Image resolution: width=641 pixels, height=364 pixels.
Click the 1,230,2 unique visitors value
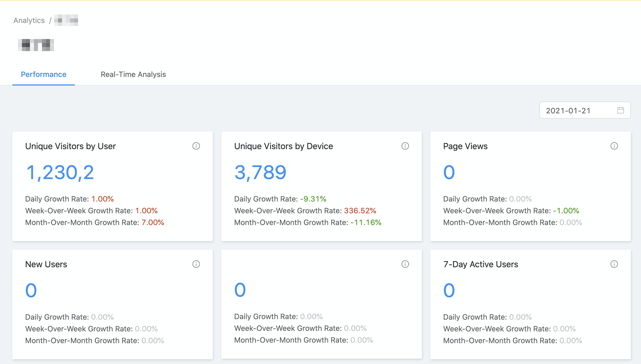tap(60, 172)
